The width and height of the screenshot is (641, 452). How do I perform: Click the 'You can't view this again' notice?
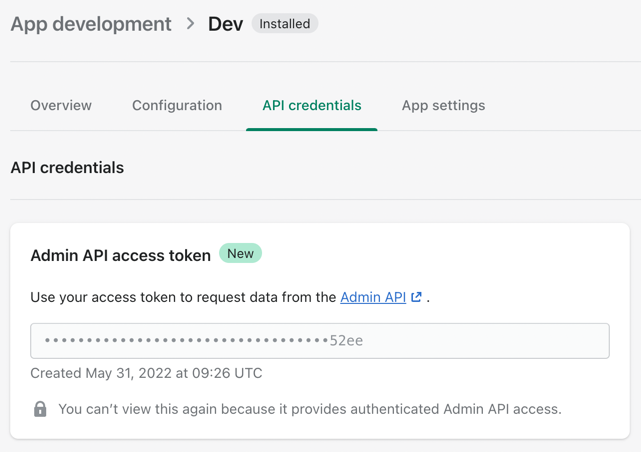310,409
